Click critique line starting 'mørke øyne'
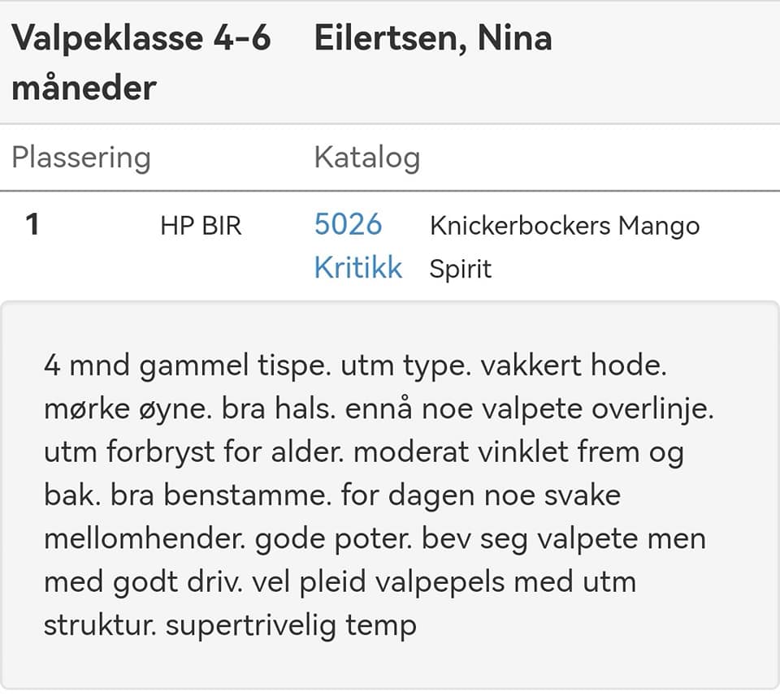Image resolution: width=780 pixels, height=700 pixels. click(379, 409)
